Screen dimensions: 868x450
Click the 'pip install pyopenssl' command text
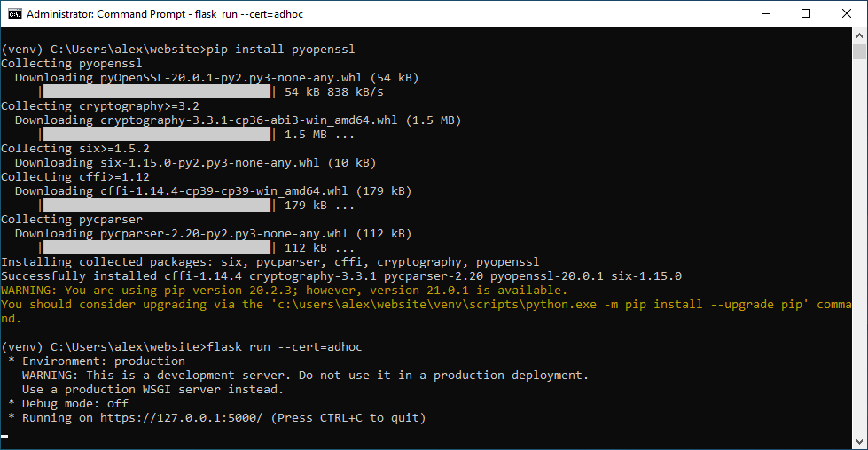280,49
